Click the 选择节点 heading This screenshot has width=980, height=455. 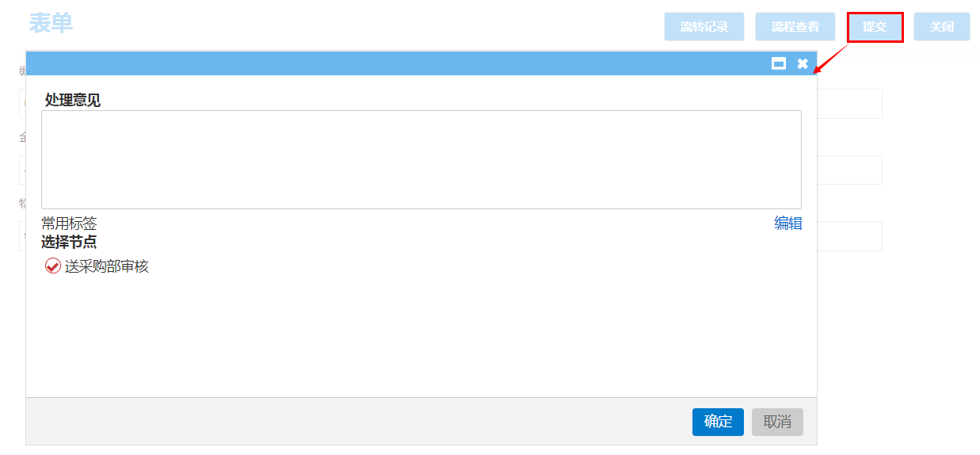point(69,242)
